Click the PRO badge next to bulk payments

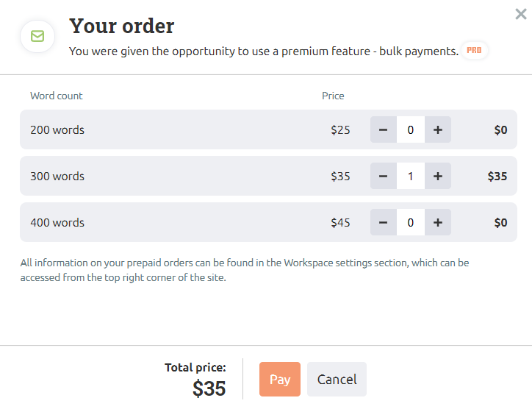(474, 50)
